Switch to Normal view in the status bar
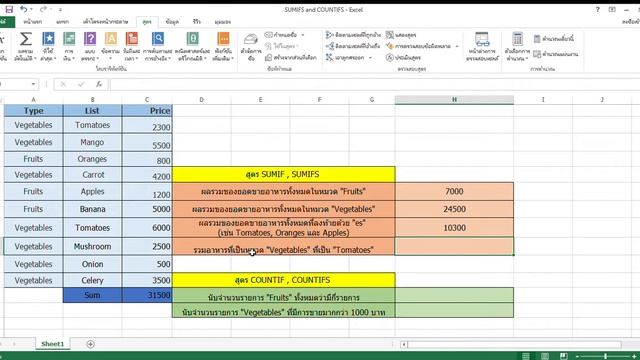The image size is (640, 360). [x=526, y=356]
